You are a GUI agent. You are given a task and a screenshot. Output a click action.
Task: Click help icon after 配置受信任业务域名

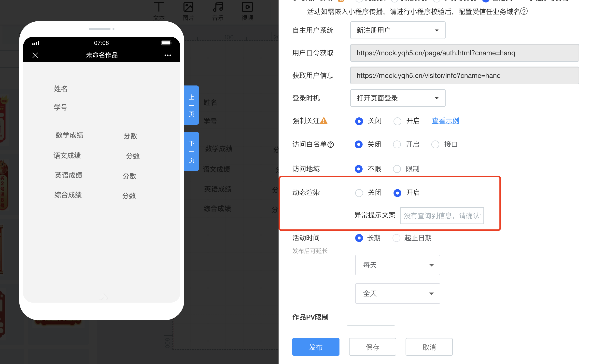524,12
